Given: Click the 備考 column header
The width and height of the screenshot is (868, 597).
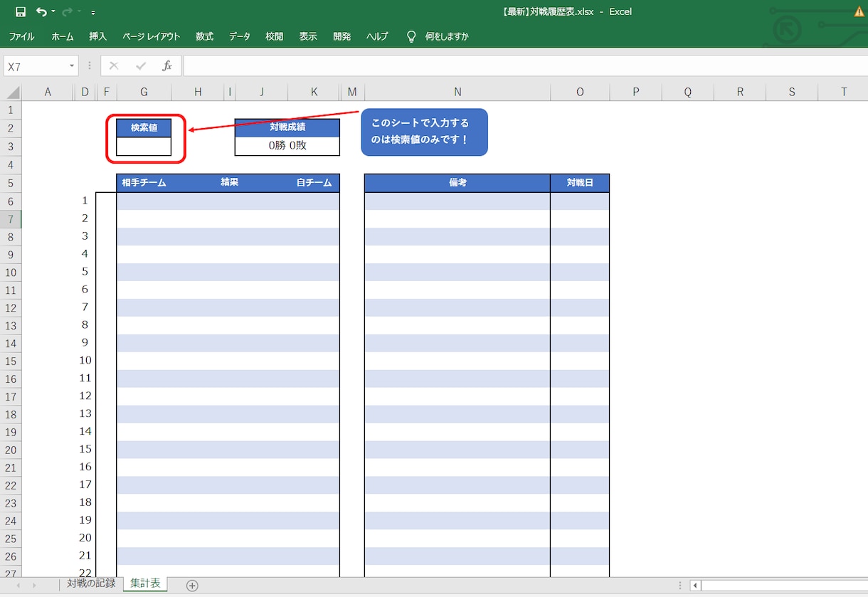Looking at the screenshot, I should 457,183.
